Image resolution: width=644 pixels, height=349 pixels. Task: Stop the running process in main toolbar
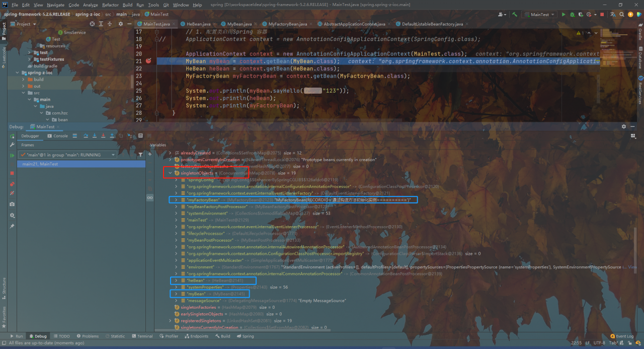click(602, 15)
